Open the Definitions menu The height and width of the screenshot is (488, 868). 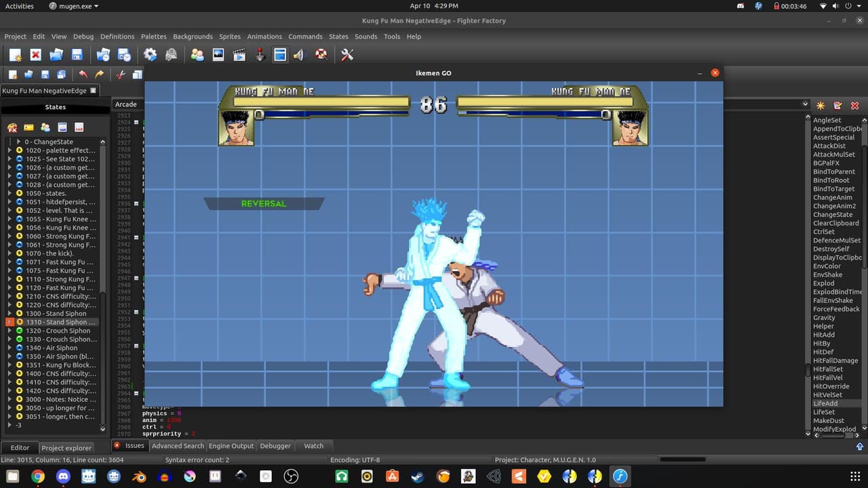coord(117,37)
